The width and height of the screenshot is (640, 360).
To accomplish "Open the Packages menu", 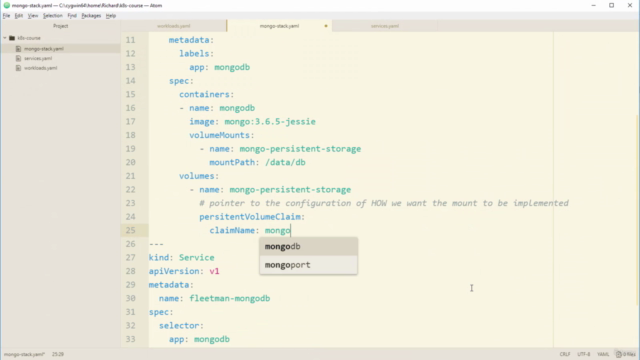I will pyautogui.click(x=91, y=16).
